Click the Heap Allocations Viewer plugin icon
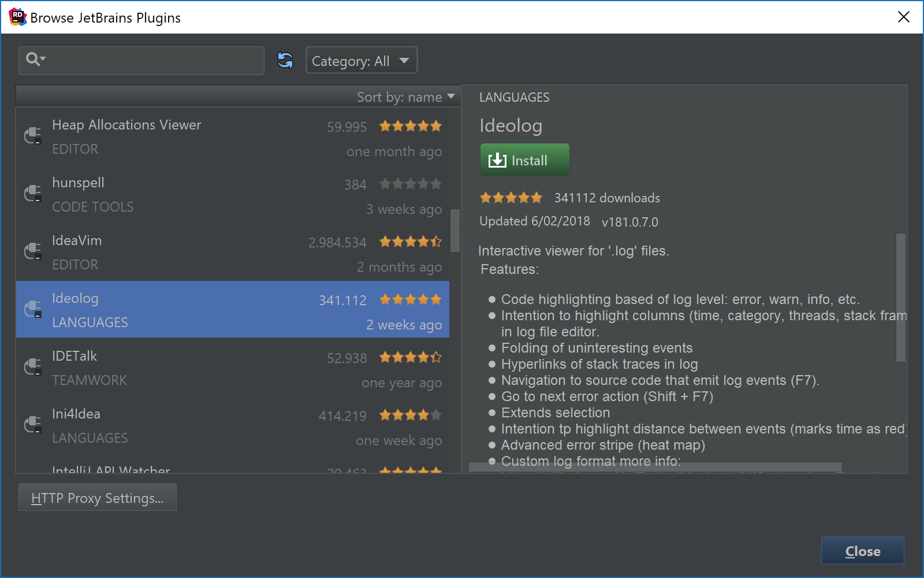The image size is (924, 578). (33, 136)
